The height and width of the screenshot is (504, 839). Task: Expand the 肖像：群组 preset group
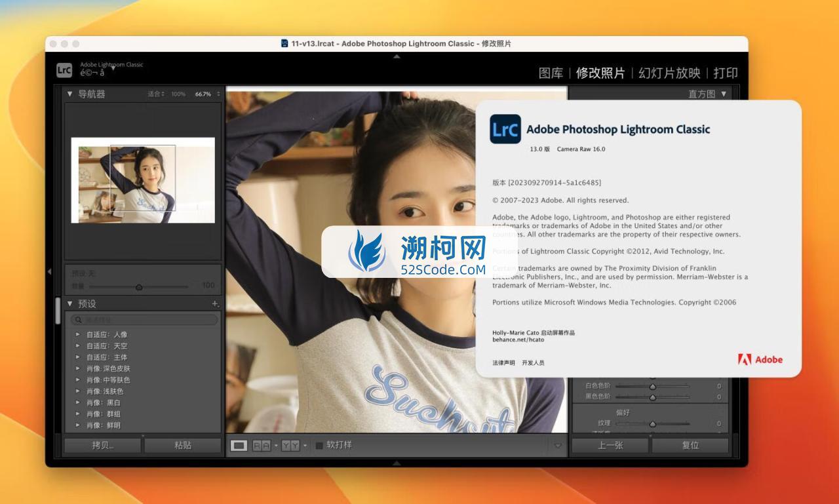point(77,414)
